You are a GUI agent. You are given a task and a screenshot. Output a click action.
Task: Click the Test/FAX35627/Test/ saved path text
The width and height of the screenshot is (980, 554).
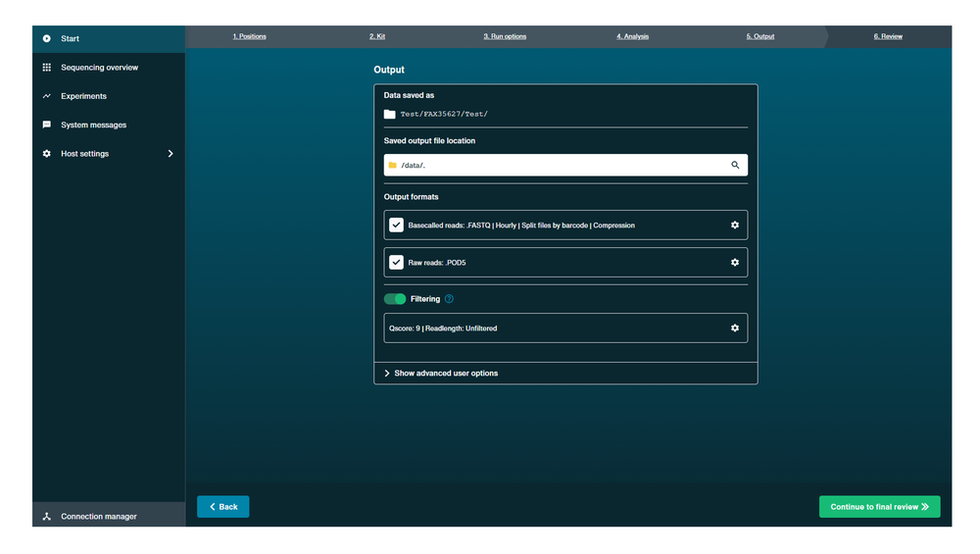pyautogui.click(x=444, y=114)
